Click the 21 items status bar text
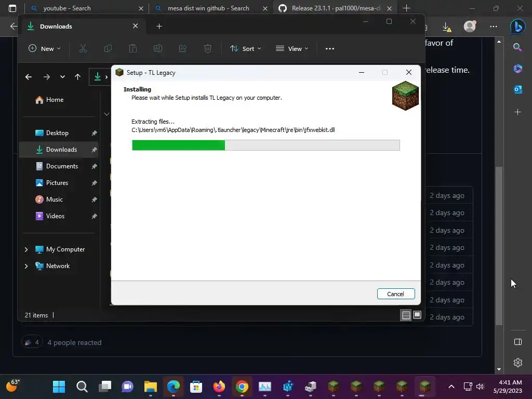The width and height of the screenshot is (532, 399). pos(36,315)
